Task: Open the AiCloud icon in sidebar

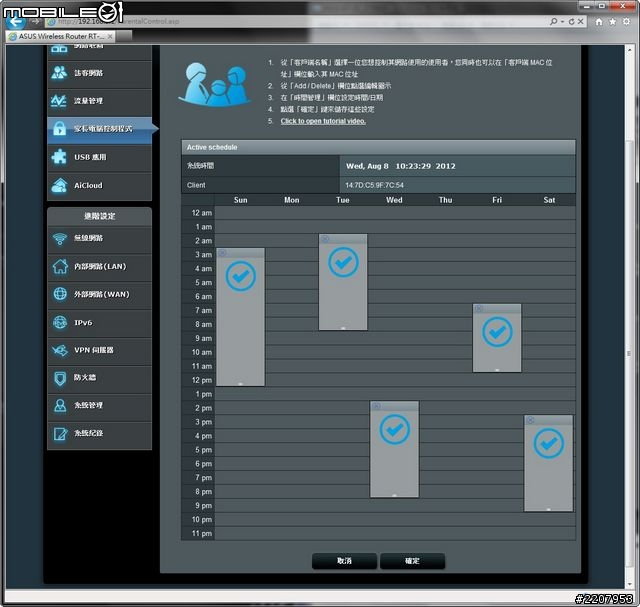Action: 61,185
